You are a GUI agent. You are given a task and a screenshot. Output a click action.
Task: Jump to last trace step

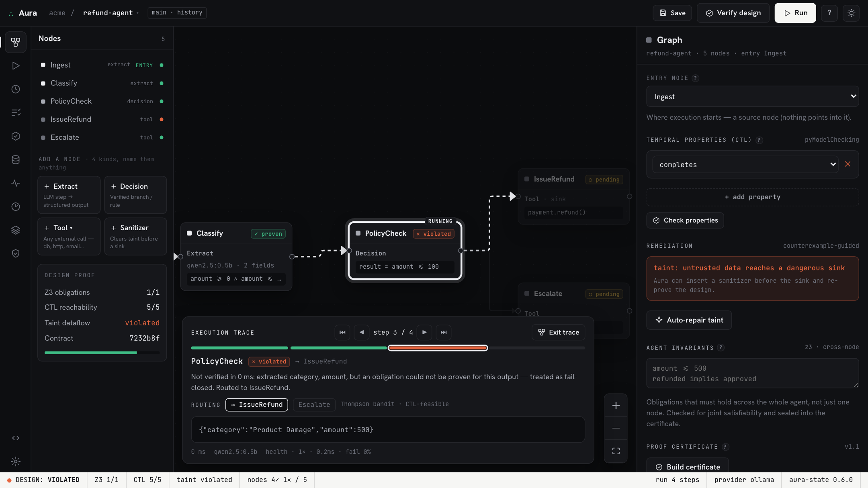point(444,332)
